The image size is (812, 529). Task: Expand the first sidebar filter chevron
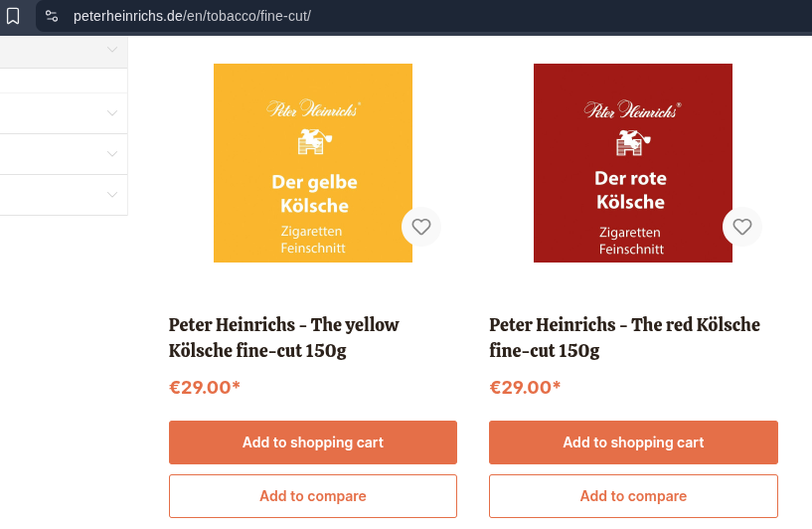(112, 50)
